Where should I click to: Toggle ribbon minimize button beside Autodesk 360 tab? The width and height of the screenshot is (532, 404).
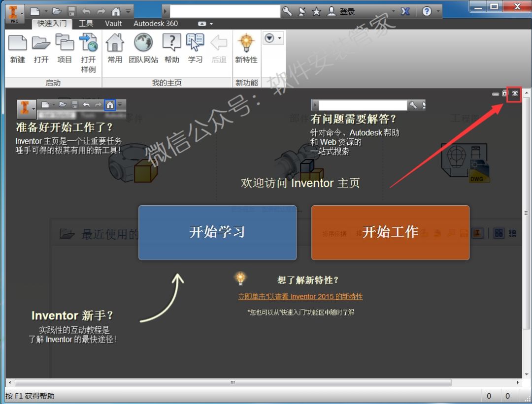point(202,24)
